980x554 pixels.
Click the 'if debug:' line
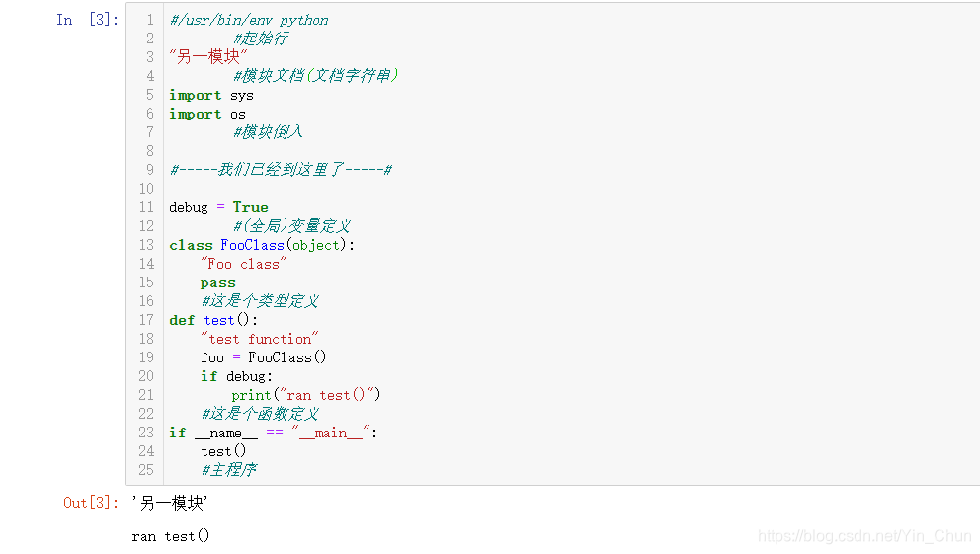coord(236,376)
